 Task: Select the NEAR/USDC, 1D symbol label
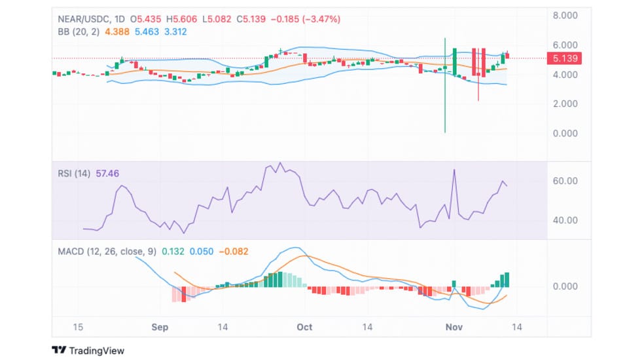[91, 19]
